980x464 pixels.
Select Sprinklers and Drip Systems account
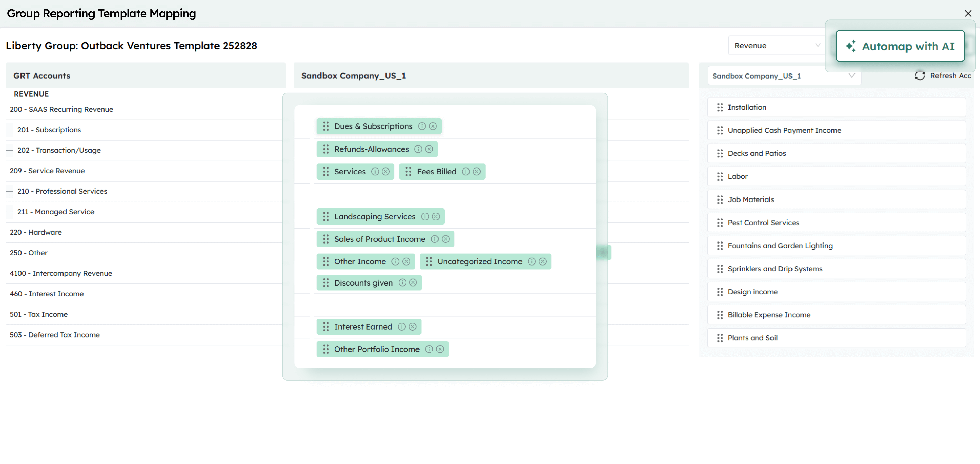coord(836,269)
